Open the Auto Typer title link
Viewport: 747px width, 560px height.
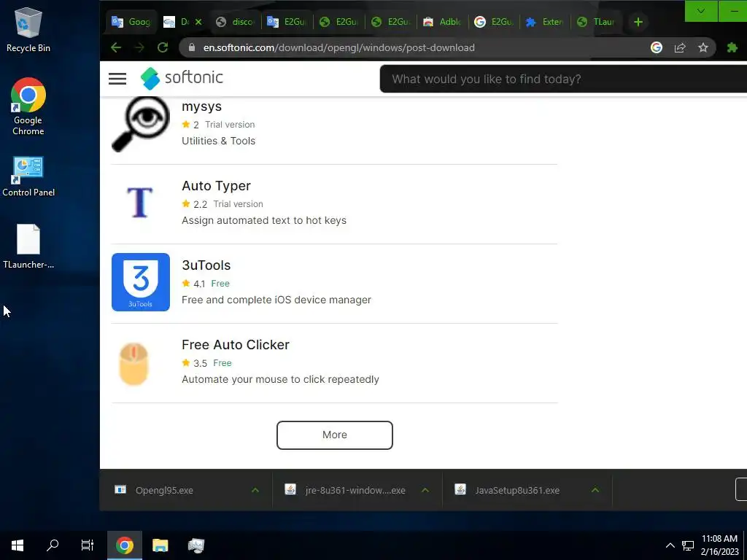216,186
